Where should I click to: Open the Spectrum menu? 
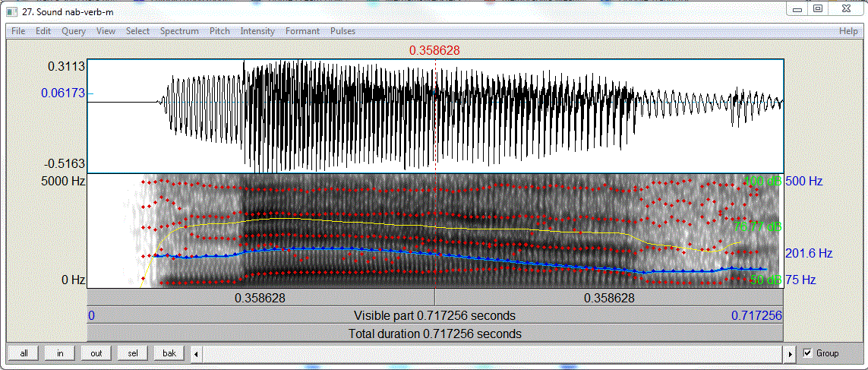pyautogui.click(x=179, y=31)
